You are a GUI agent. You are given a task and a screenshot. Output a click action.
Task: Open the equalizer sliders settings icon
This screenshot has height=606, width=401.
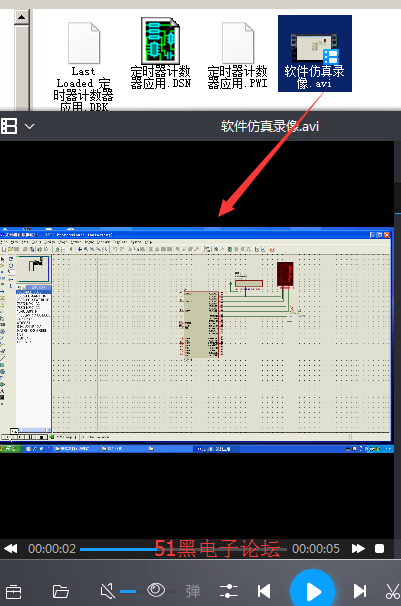coord(229,591)
